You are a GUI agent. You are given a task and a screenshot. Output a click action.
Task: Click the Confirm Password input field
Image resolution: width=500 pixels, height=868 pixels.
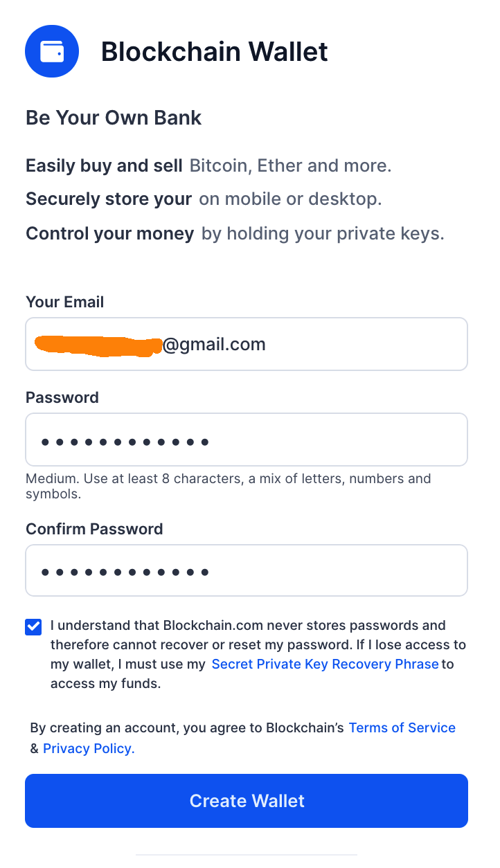(x=247, y=570)
